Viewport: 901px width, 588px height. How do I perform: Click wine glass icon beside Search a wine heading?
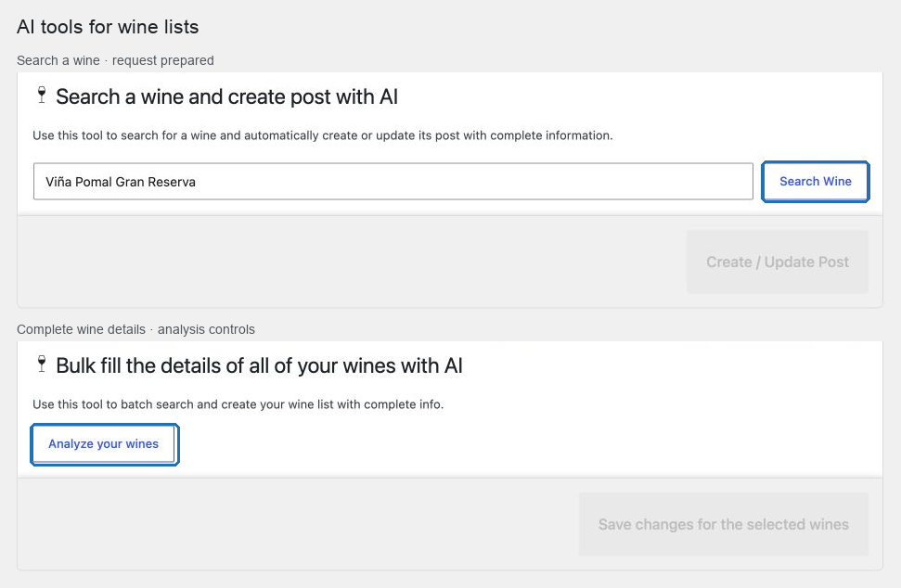pos(42,96)
